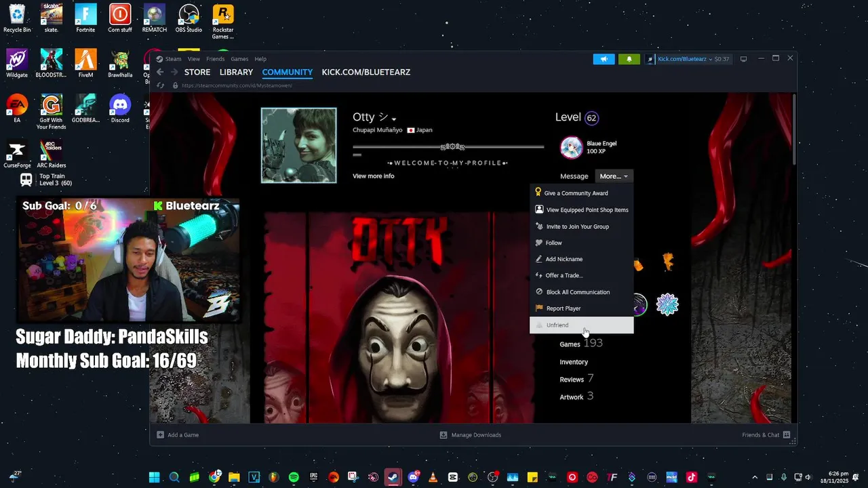Click the Level 62 badge

(591, 118)
